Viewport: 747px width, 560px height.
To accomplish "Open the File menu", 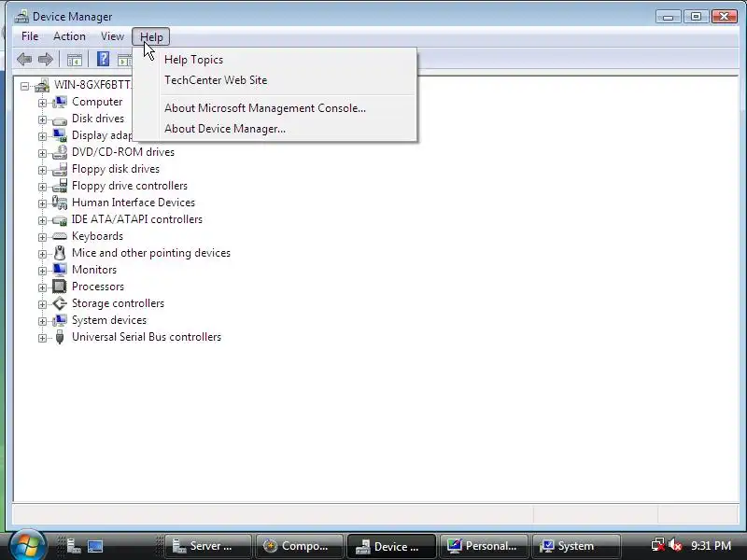I will click(x=30, y=36).
